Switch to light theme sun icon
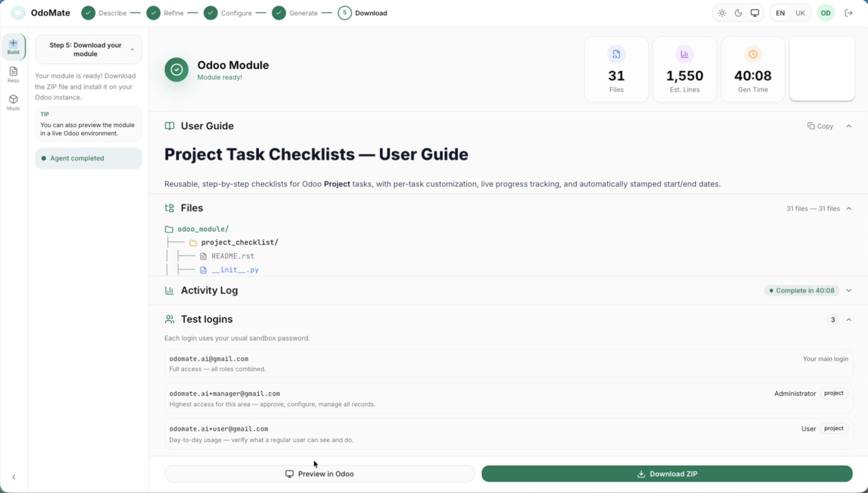Image resolution: width=868 pixels, height=493 pixels. [722, 13]
